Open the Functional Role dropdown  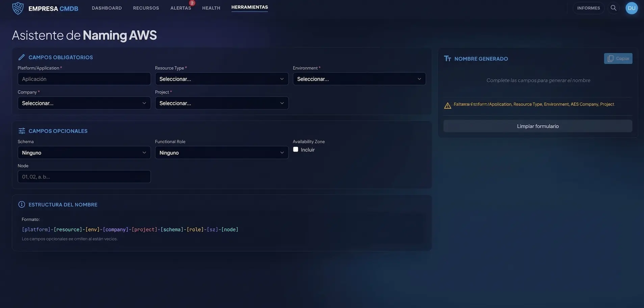[222, 152]
